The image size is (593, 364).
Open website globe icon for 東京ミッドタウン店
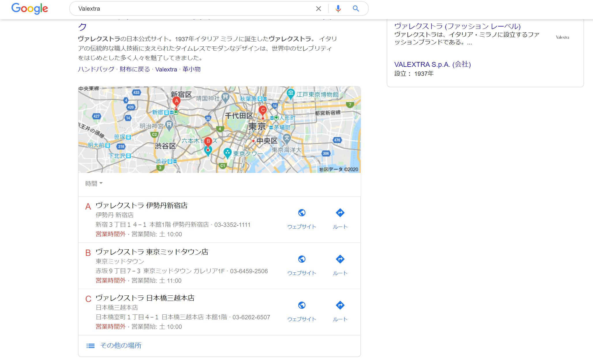click(302, 259)
